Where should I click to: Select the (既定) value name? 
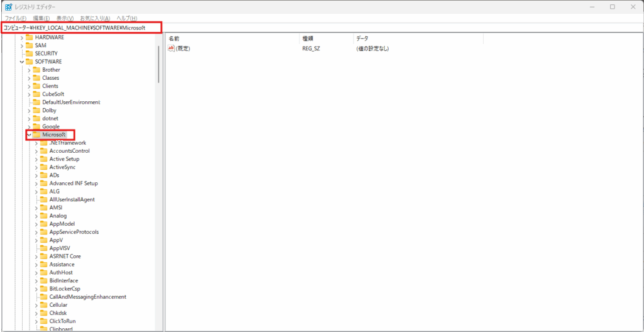[x=183, y=48]
